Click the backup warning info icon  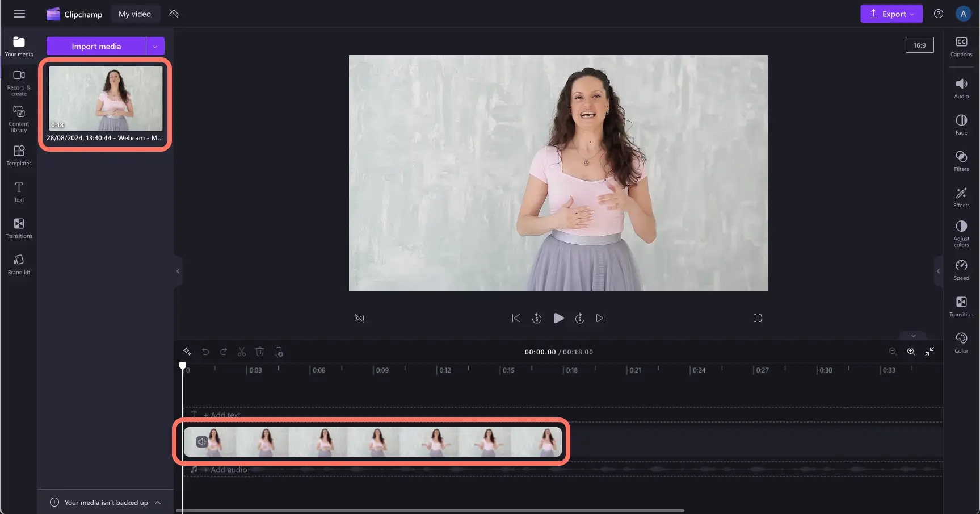click(54, 502)
